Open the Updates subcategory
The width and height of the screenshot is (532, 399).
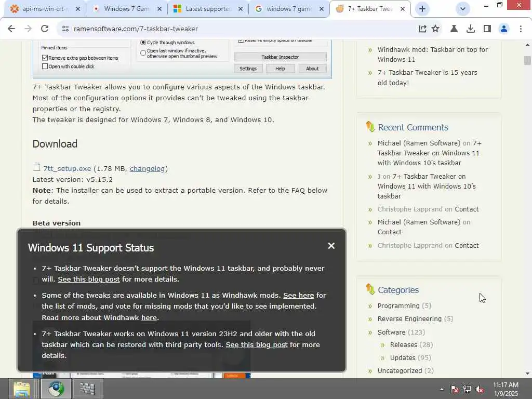coord(403,357)
